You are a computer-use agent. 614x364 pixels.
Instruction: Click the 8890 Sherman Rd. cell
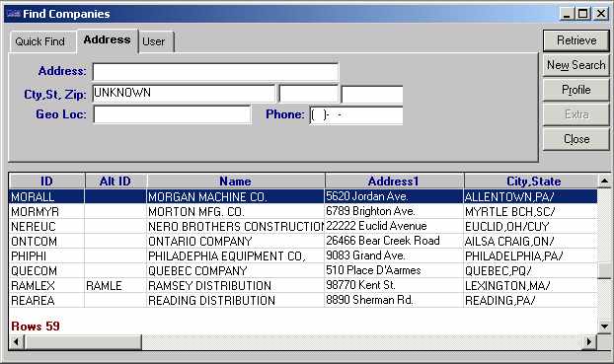394,301
